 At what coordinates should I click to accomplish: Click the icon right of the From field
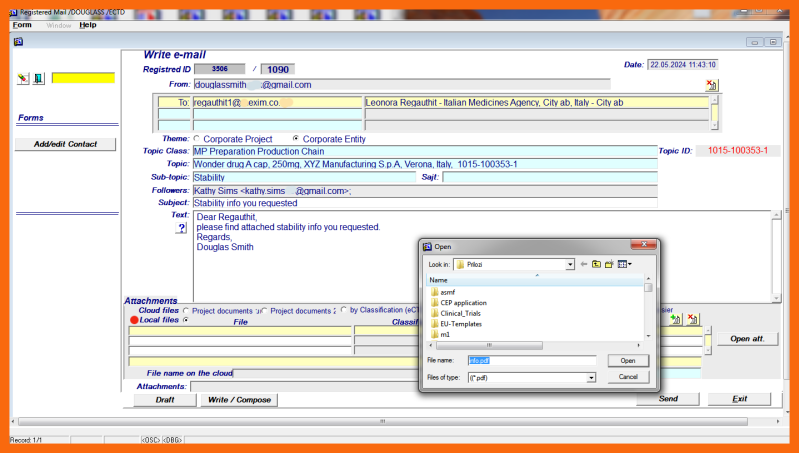tap(711, 86)
